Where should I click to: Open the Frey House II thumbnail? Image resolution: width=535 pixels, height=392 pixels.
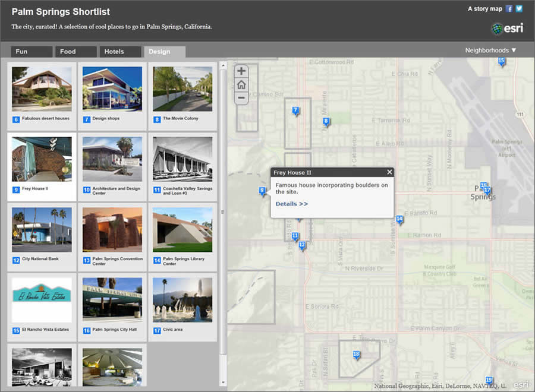(x=42, y=159)
